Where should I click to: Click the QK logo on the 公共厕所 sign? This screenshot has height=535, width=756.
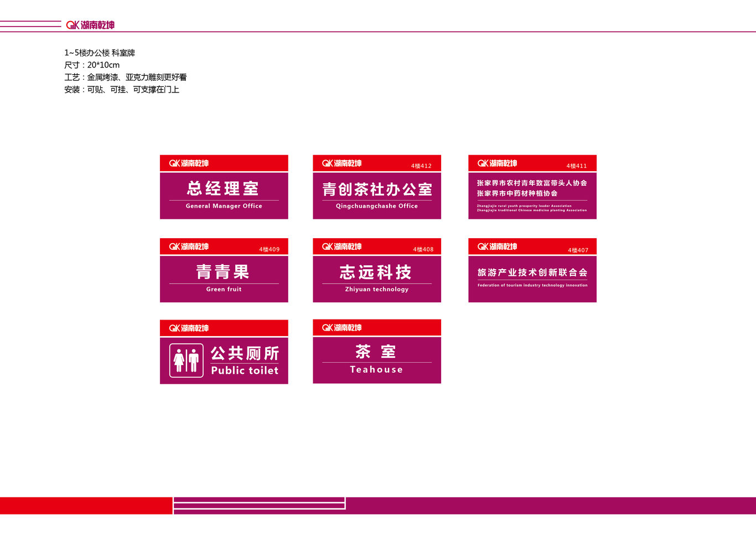[189, 328]
